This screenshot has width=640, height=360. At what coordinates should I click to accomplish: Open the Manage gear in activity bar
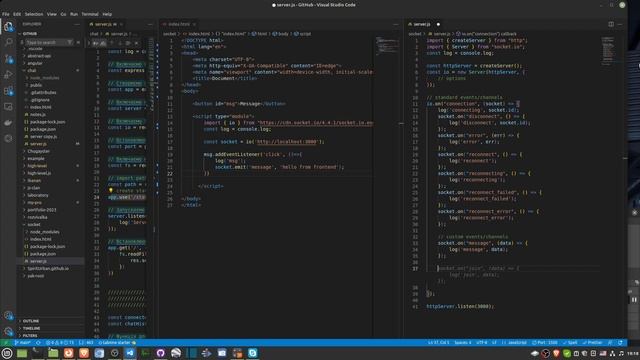pos(8,331)
